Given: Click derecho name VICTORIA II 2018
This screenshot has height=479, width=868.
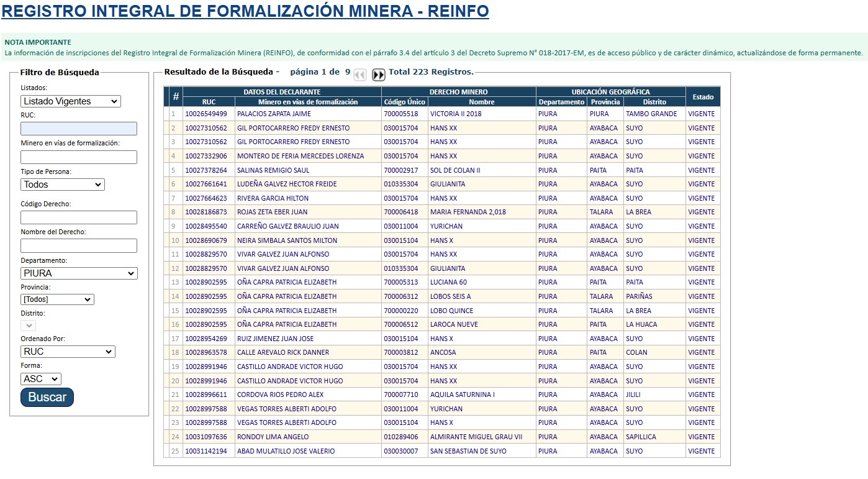Looking at the screenshot, I should 456,114.
